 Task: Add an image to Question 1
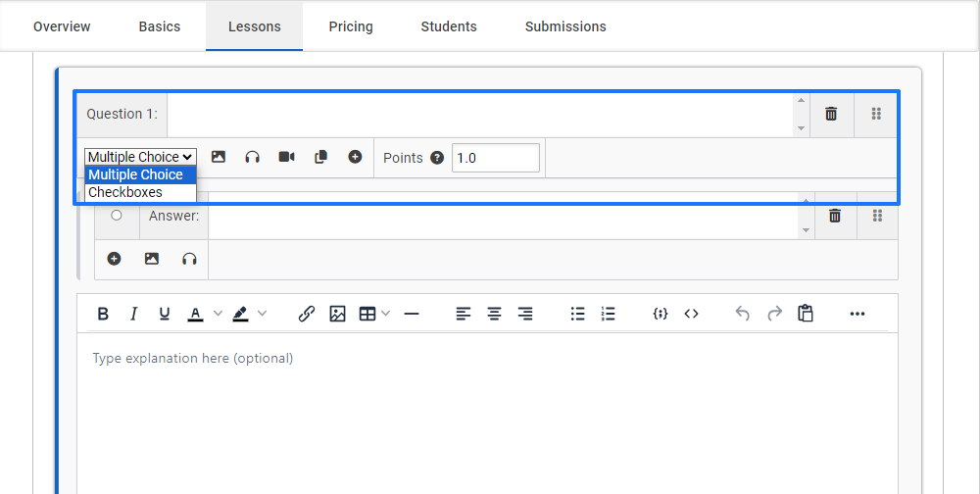[219, 157]
